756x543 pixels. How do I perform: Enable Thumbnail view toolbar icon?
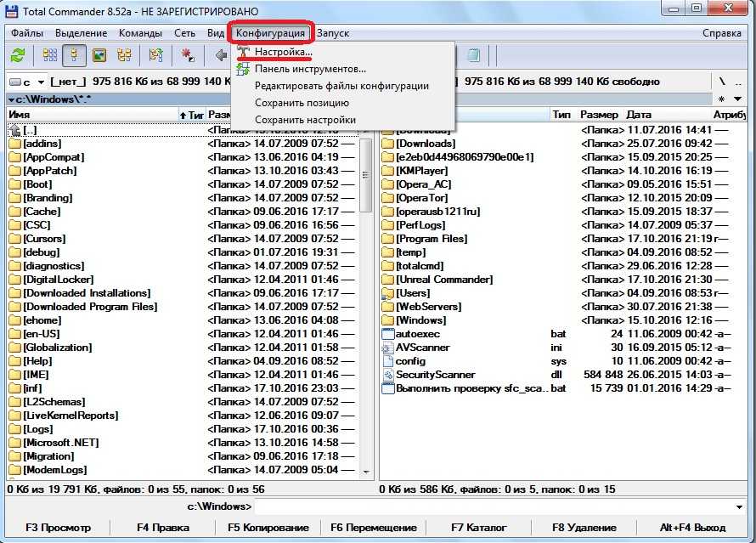coord(99,55)
